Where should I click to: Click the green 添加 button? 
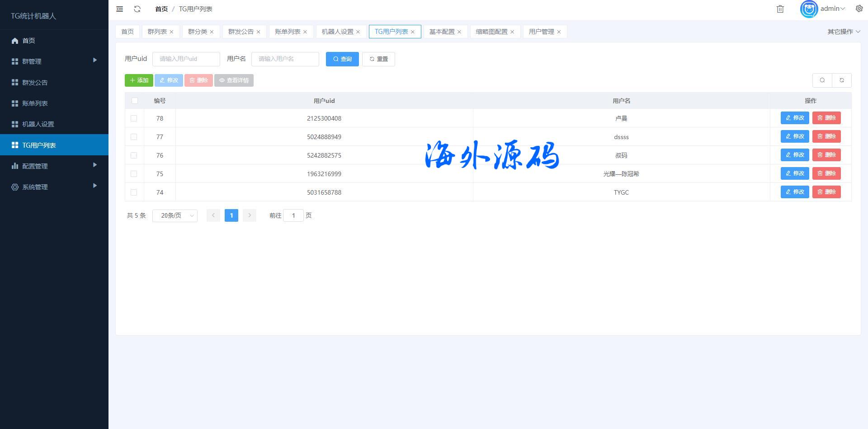click(139, 80)
